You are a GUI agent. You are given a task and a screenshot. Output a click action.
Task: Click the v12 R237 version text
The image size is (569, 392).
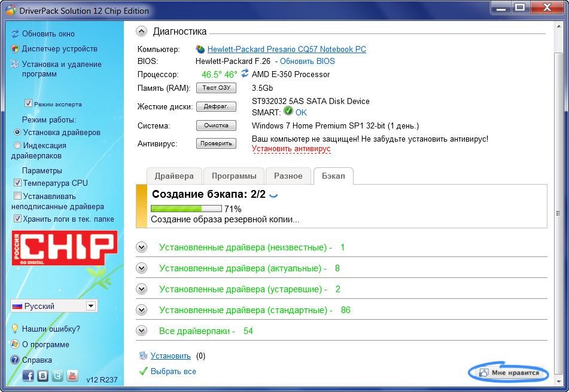point(102,379)
